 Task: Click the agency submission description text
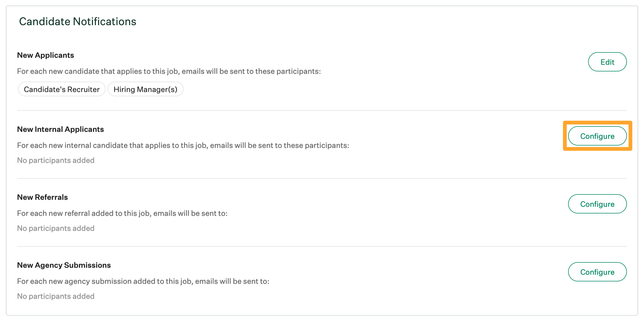pyautogui.click(x=143, y=281)
